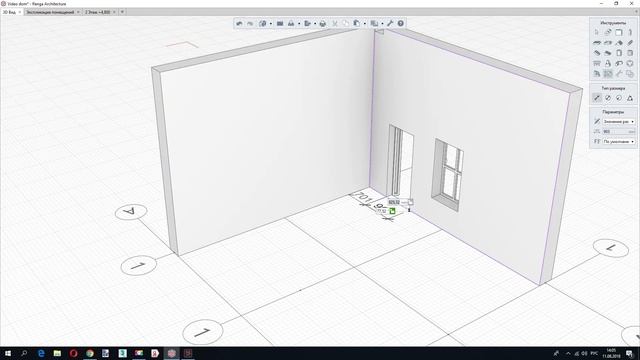Open the second dropdown arrow in the top toolbar
This screenshot has height=360, width=640.
(x=299, y=24)
